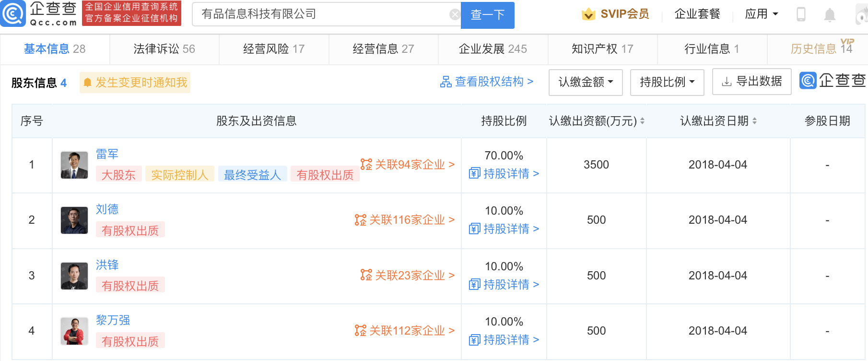Image resolution: width=868 pixels, height=361 pixels.
Task: Open the 应用 dropdown menu
Action: pyautogui.click(x=762, y=14)
